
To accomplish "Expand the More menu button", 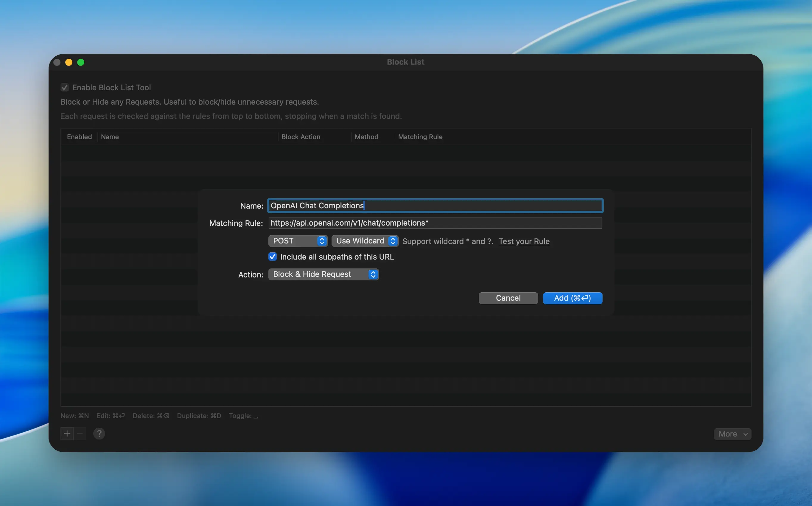I will 732,434.
